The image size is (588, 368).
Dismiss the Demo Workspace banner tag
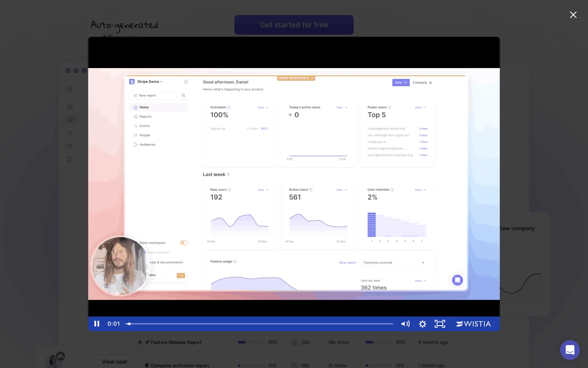(x=312, y=78)
